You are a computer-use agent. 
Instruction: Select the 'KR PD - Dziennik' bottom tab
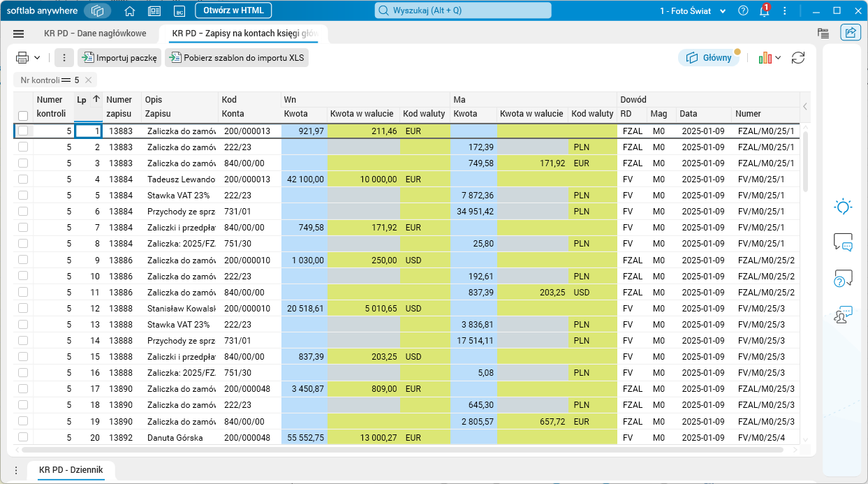pos(71,470)
